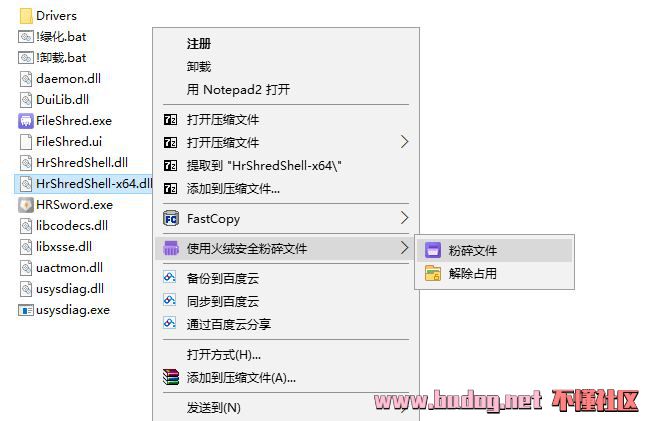Click 打开方式(H)... menu entry
Image resolution: width=648 pixels, height=421 pixels.
coord(224,354)
